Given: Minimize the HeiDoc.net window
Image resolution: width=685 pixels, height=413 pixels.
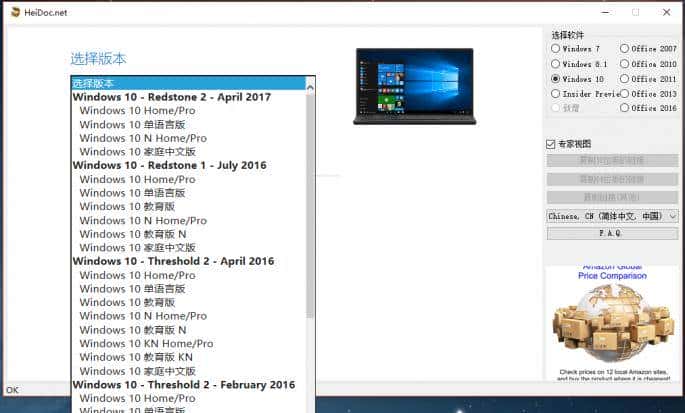Looking at the screenshot, I should [605, 12].
